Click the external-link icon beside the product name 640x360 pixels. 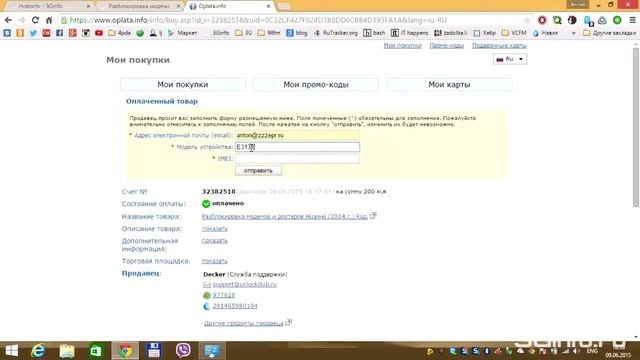click(x=373, y=216)
